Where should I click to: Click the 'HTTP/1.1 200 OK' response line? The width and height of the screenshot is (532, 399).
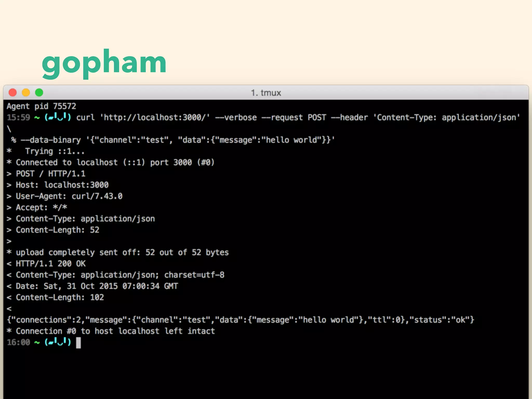click(x=46, y=264)
